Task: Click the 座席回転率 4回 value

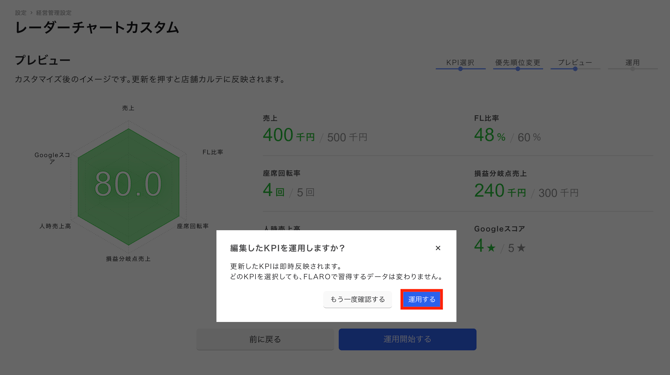Action: tap(273, 190)
